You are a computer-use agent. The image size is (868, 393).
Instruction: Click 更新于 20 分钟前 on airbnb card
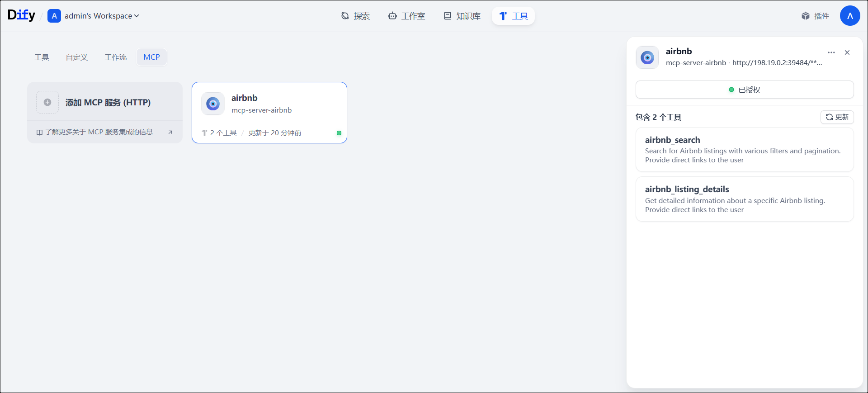pos(275,133)
